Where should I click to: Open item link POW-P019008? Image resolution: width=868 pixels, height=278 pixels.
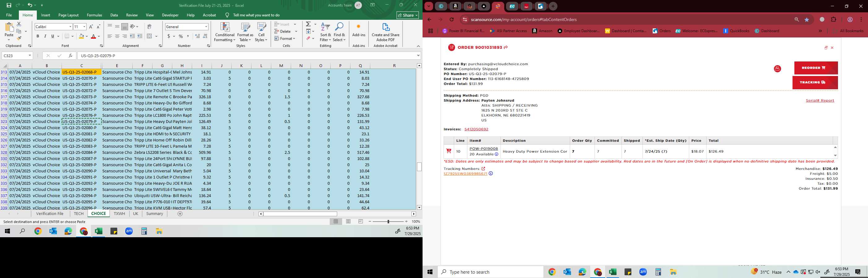(x=483, y=149)
